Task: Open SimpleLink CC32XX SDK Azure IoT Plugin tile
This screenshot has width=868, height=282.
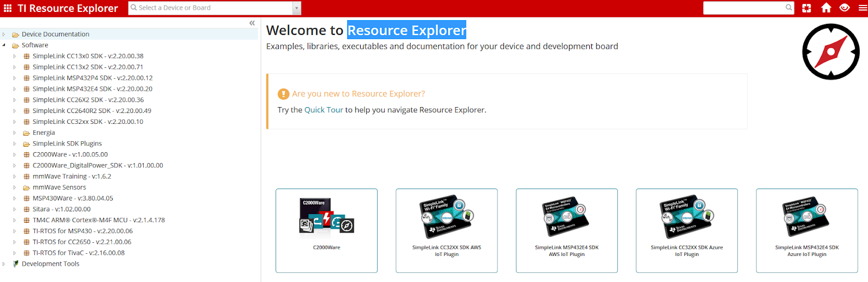Action: 687,230
